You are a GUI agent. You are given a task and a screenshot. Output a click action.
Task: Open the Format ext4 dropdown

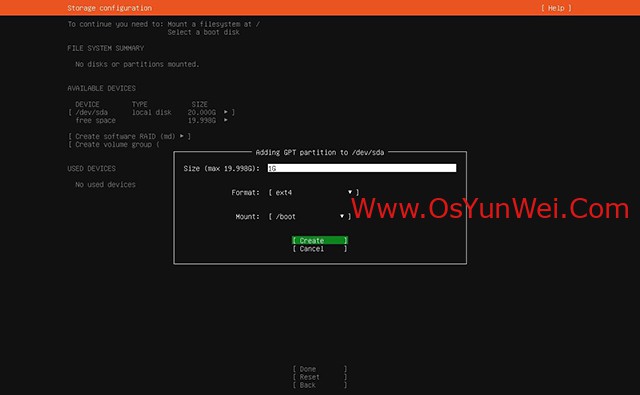pyautogui.click(x=313, y=192)
